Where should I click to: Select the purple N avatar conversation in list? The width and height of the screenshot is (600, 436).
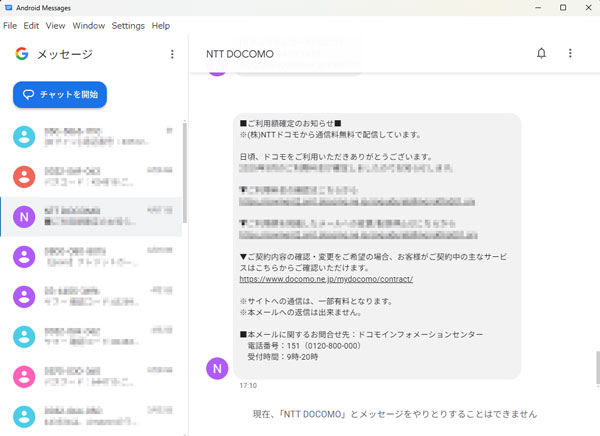pyautogui.click(x=91, y=217)
